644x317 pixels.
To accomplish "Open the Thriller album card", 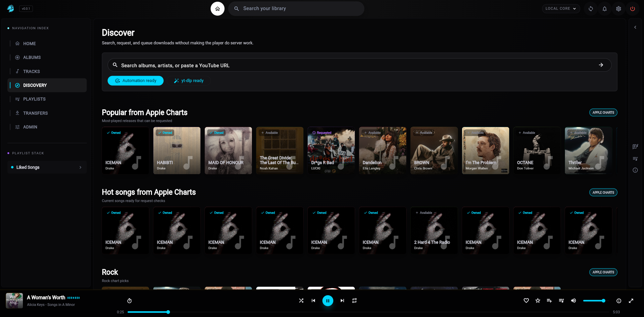I will coord(589,151).
